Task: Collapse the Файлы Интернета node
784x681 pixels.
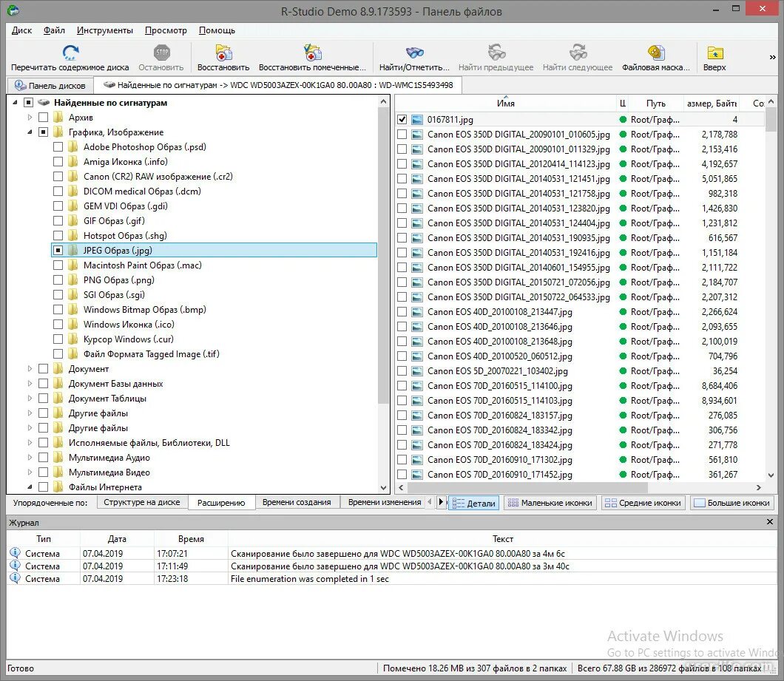Action: pyautogui.click(x=30, y=487)
